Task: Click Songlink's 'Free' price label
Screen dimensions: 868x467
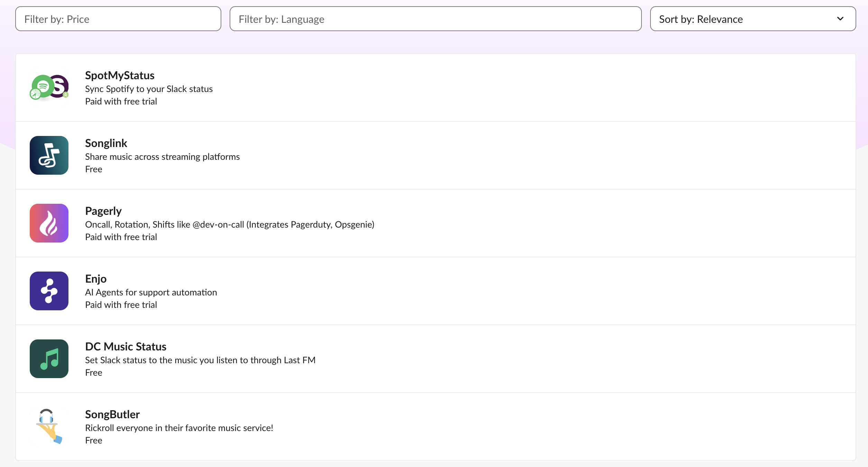Action: (94, 169)
